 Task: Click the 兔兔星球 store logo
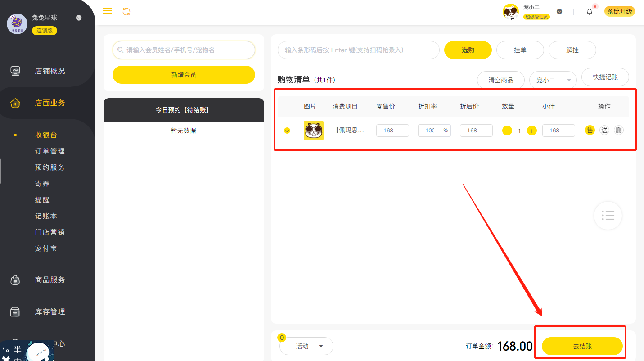(x=17, y=23)
